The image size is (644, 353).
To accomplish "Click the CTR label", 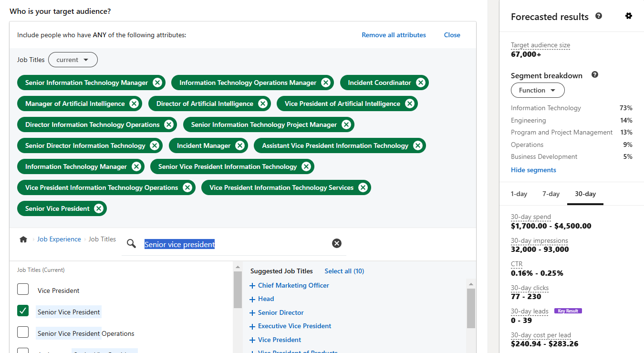I will click(517, 264).
